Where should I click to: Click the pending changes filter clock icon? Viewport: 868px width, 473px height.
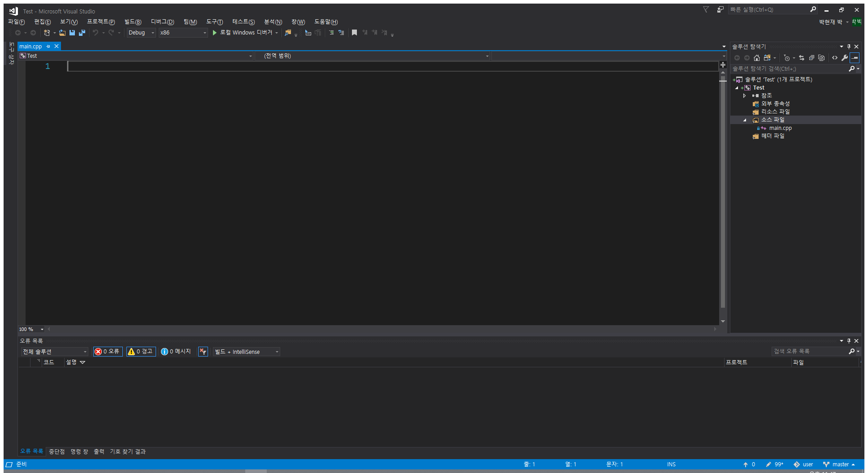point(786,58)
